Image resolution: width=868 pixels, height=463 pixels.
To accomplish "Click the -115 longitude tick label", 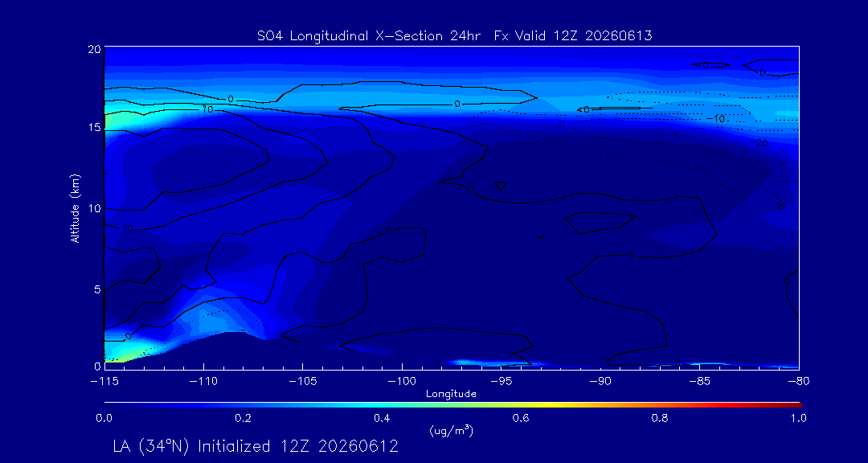I will pyautogui.click(x=104, y=382).
